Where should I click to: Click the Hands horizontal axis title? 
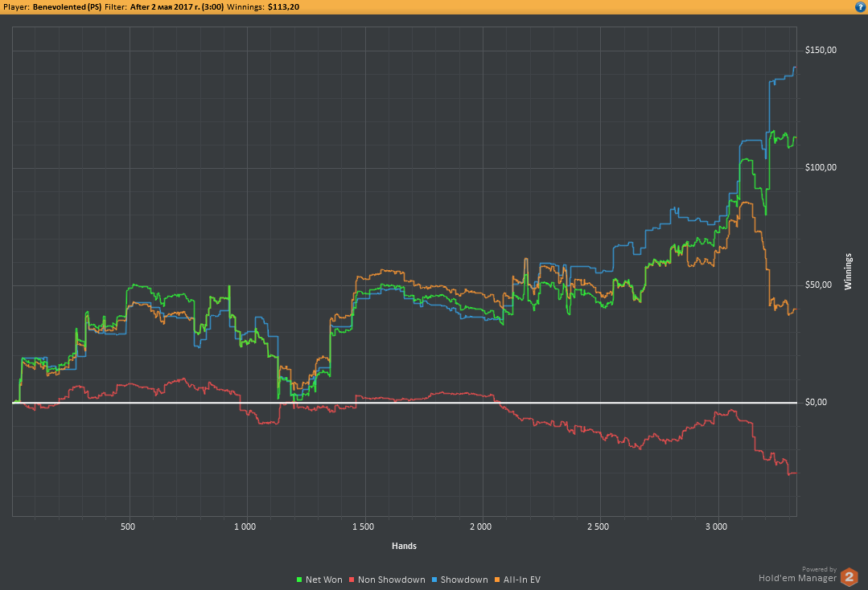click(404, 546)
